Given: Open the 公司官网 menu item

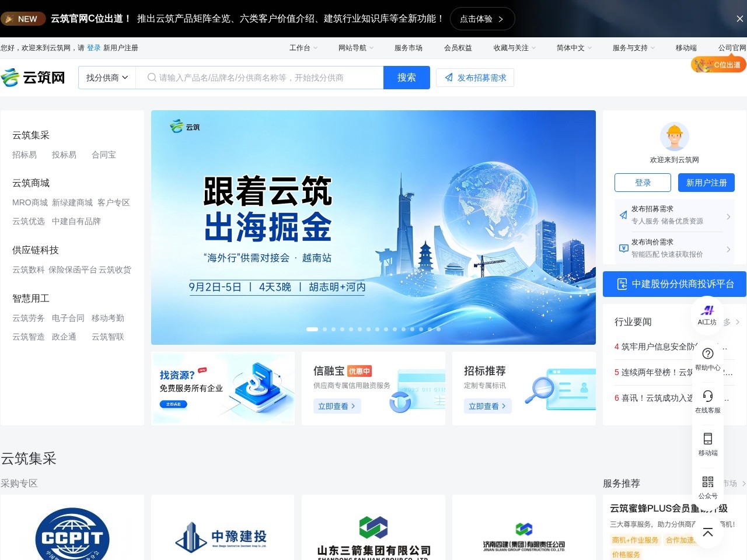Looking at the screenshot, I should (x=732, y=48).
